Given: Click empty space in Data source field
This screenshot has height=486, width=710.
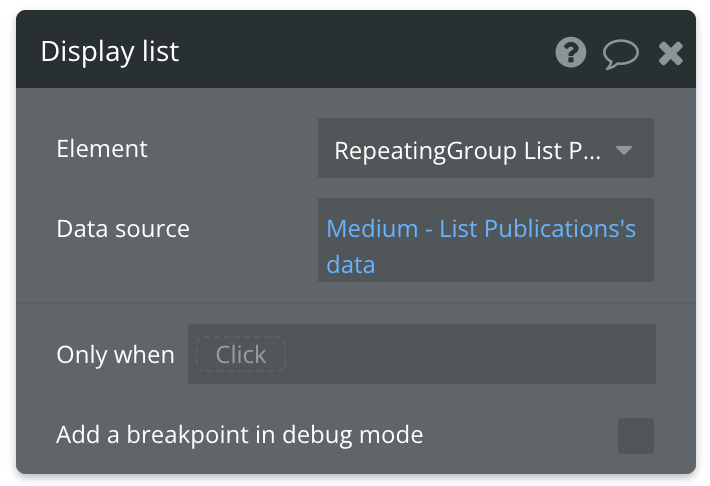Looking at the screenshot, I should 520,265.
